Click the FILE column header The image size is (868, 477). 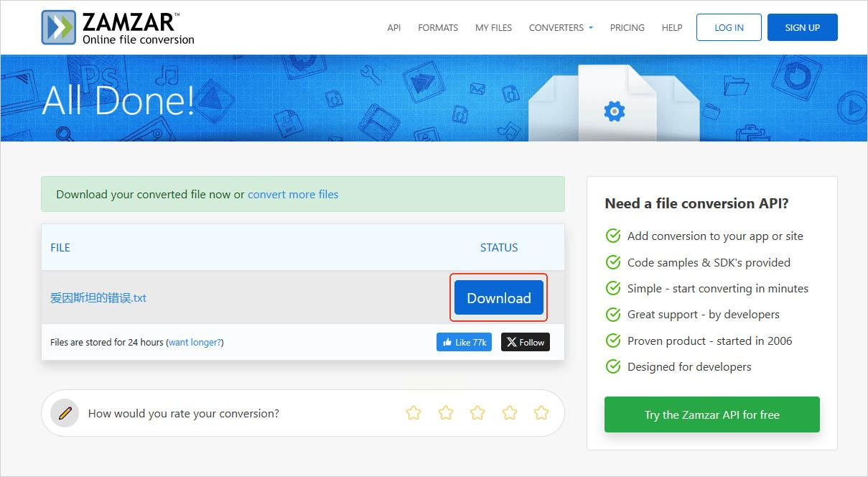click(x=60, y=247)
